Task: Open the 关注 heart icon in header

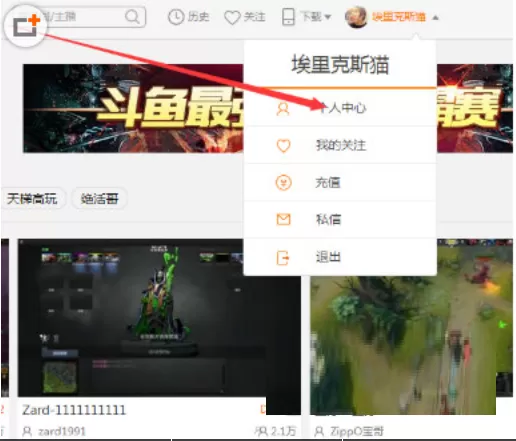Action: [232, 17]
